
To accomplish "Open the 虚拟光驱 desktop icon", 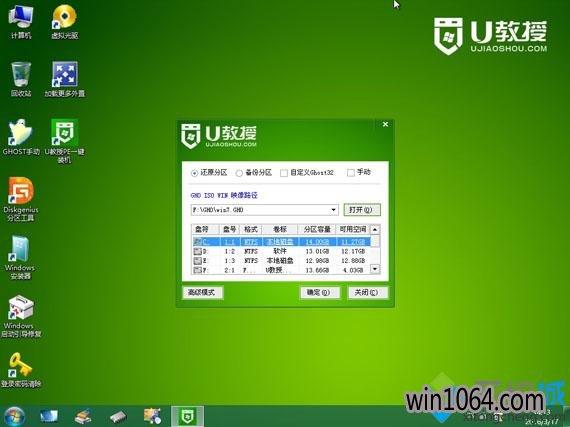I will click(x=64, y=21).
